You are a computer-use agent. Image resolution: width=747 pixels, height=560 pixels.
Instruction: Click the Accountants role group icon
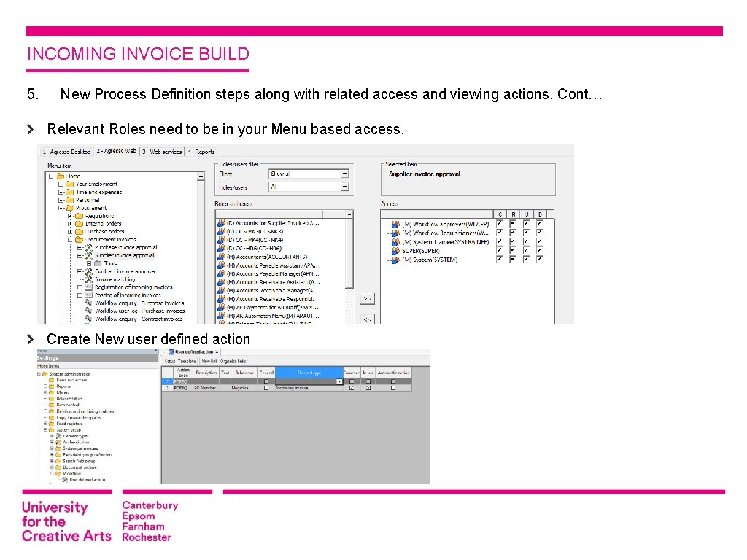tap(221, 256)
